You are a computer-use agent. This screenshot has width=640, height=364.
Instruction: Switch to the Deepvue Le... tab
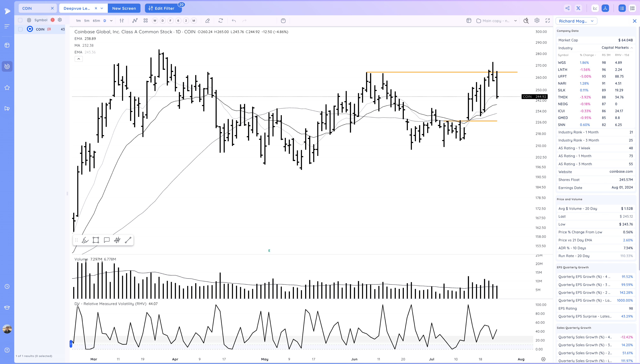tap(77, 8)
